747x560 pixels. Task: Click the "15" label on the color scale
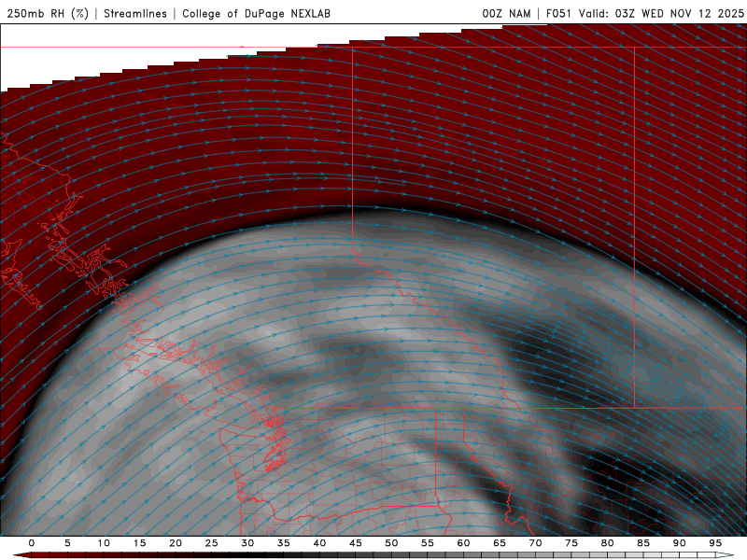(x=139, y=543)
